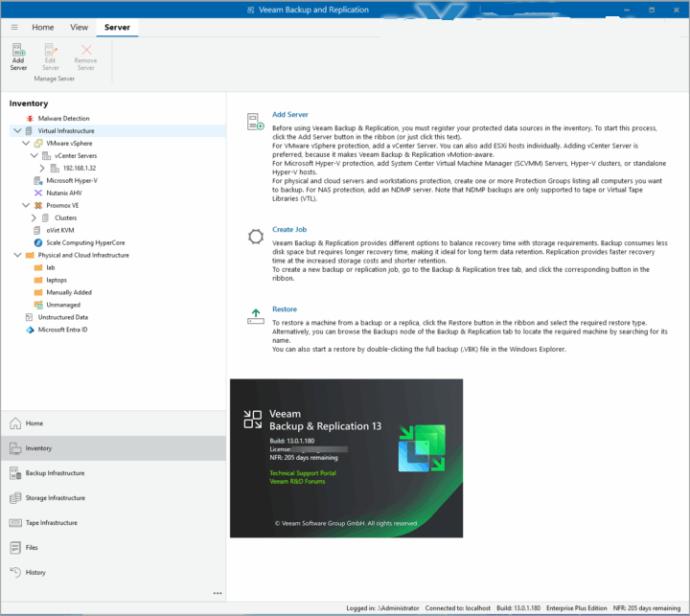Select the laptops protection group

[57, 280]
